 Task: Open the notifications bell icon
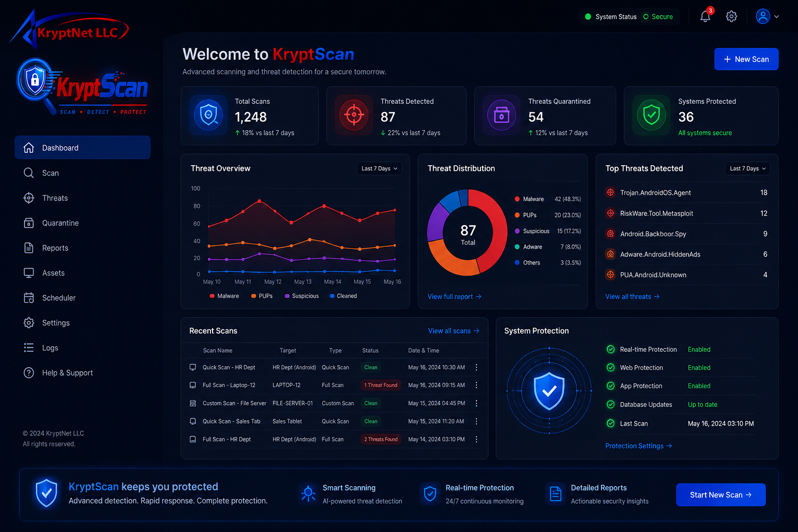click(706, 16)
